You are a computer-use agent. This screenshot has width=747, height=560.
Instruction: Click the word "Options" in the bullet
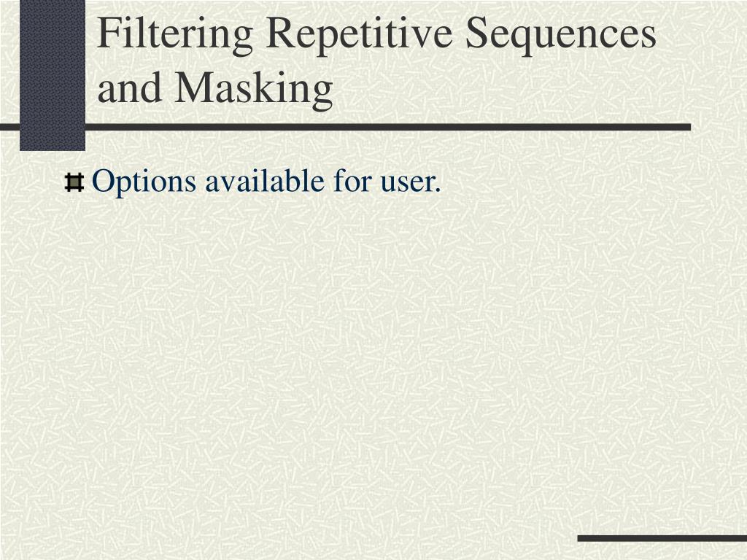click(144, 182)
